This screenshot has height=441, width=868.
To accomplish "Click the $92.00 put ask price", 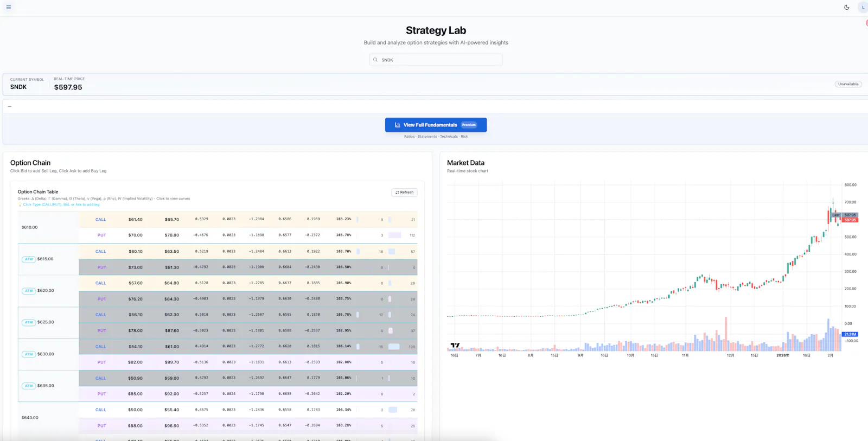I will pyautogui.click(x=171, y=394).
